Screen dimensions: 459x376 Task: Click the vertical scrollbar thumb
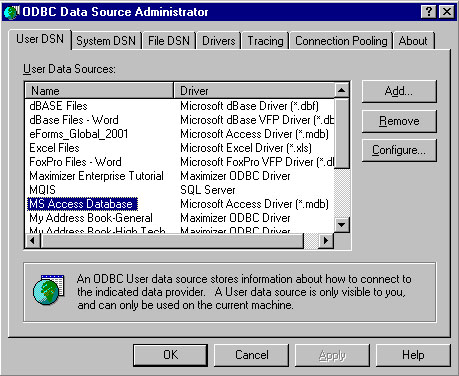[342, 133]
